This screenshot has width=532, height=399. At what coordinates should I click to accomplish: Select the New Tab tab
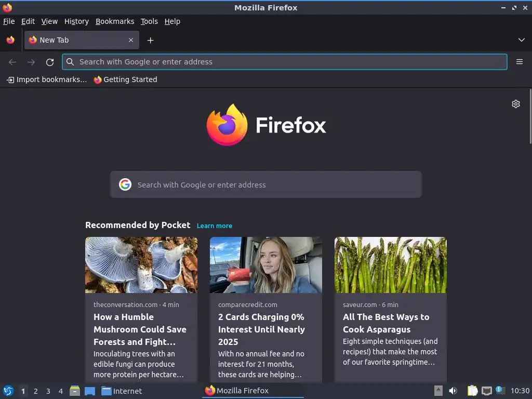tap(82, 40)
